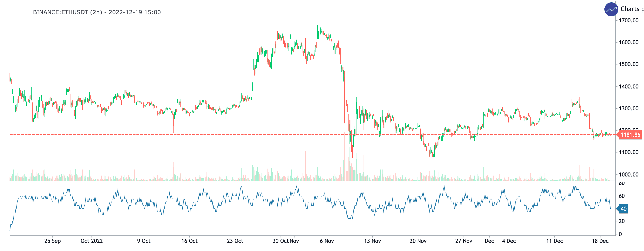Click the 11 Dec date label
This screenshot has width=644, height=251.
(555, 241)
